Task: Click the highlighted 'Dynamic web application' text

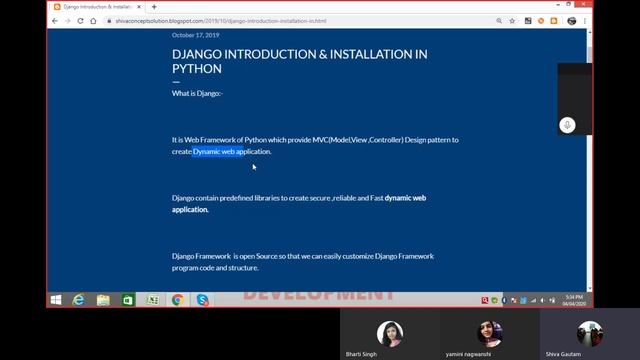Action: coord(218,151)
